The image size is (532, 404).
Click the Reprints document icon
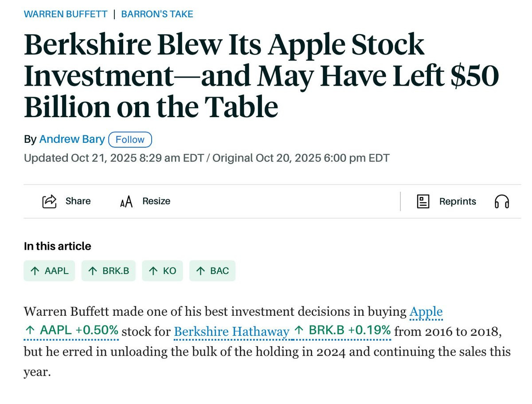click(x=423, y=201)
